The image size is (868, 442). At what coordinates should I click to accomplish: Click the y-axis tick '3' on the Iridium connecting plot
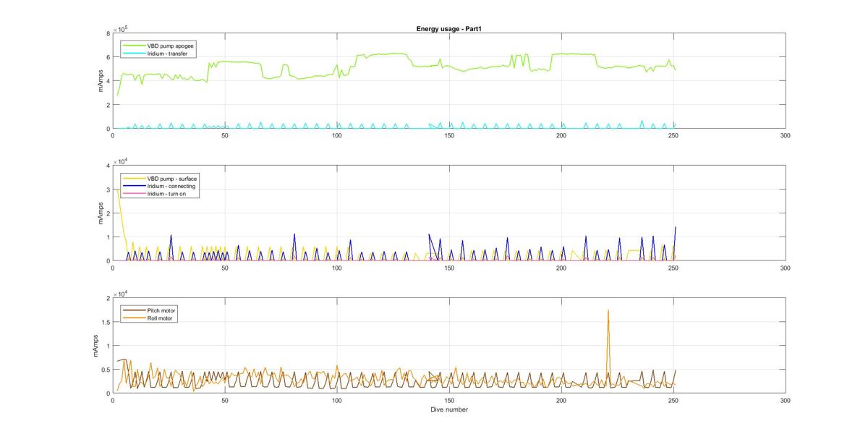coord(107,190)
